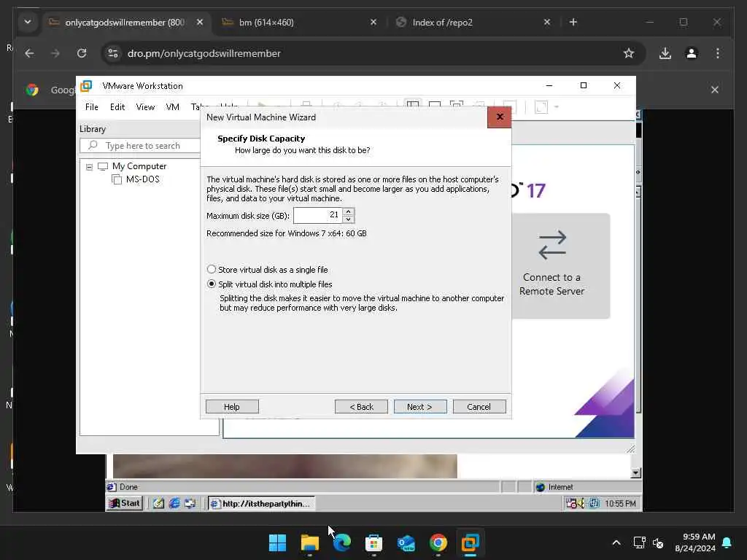747x560 pixels.
Task: Show hidden system tray icons chevron
Action: coord(616,542)
